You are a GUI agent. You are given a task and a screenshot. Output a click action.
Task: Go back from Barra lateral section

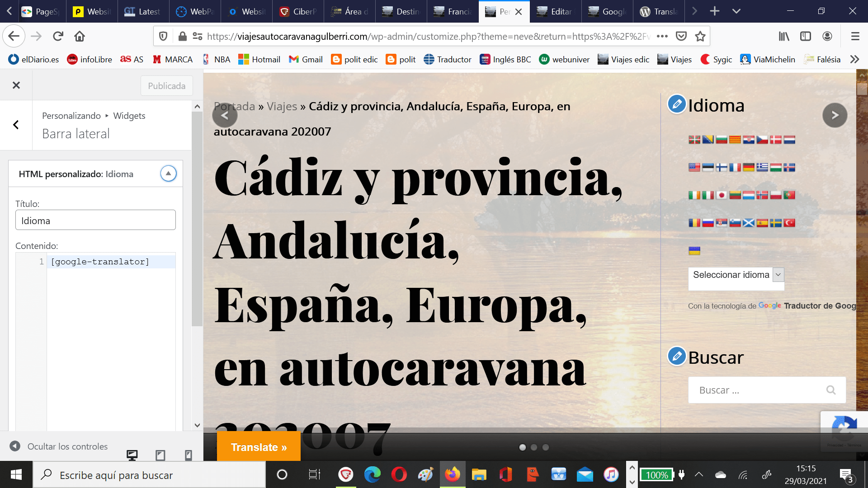[x=16, y=125]
